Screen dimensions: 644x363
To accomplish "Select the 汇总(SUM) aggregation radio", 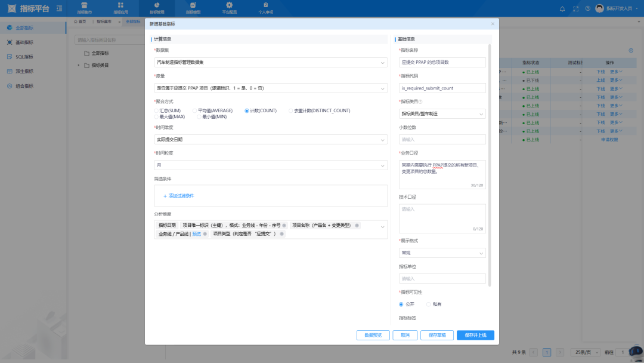I will pyautogui.click(x=157, y=110).
